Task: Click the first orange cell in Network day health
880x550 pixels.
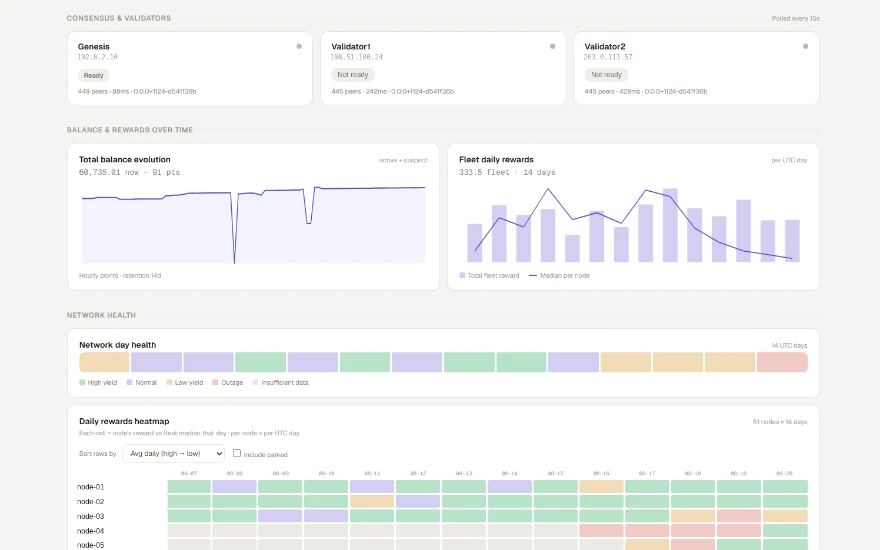Action: tap(104, 362)
